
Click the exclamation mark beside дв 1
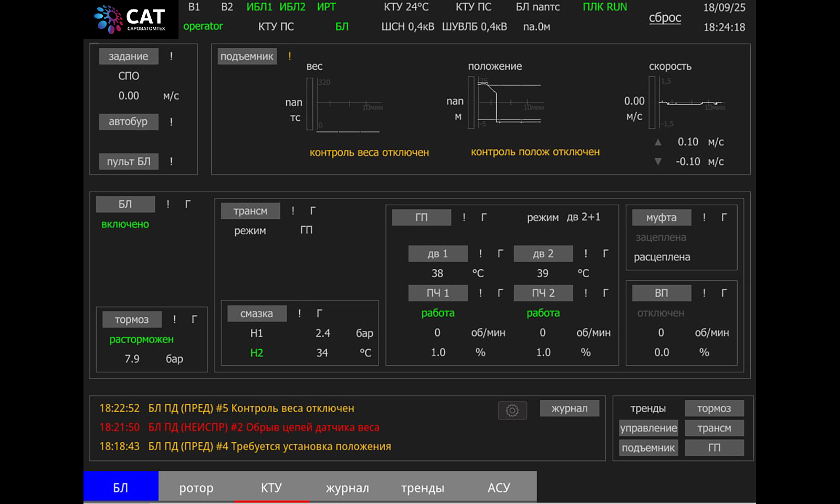pyautogui.click(x=480, y=254)
